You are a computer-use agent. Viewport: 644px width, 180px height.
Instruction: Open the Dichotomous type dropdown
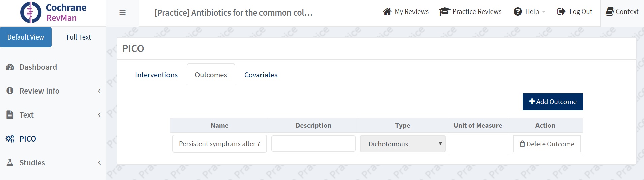(x=403, y=144)
